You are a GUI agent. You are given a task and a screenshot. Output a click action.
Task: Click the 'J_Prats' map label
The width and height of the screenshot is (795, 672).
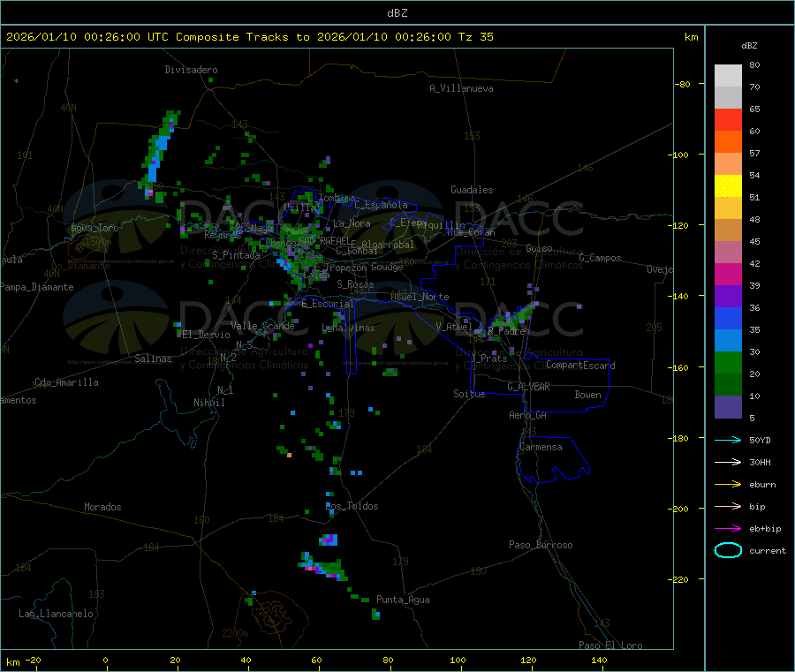coord(488,358)
